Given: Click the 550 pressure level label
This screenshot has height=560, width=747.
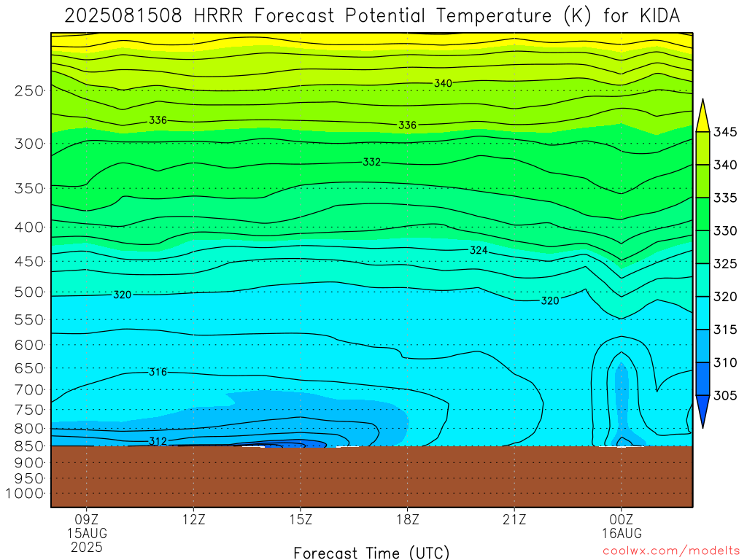Looking at the screenshot, I should pyautogui.click(x=29, y=319).
